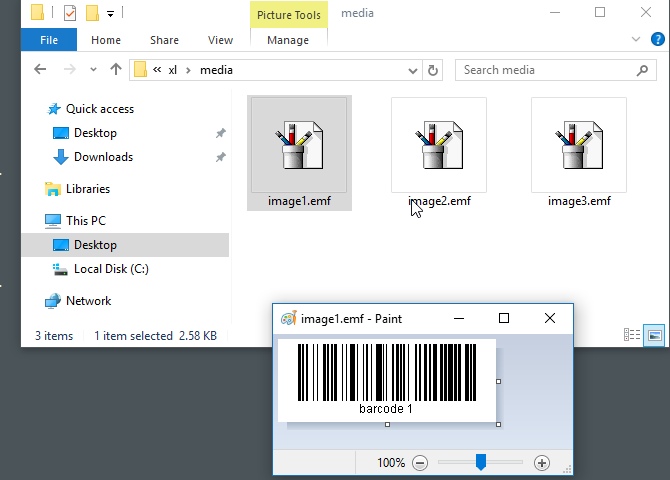Switch to Details view in status bar
Viewport: 670px width, 480px height.
tap(632, 335)
